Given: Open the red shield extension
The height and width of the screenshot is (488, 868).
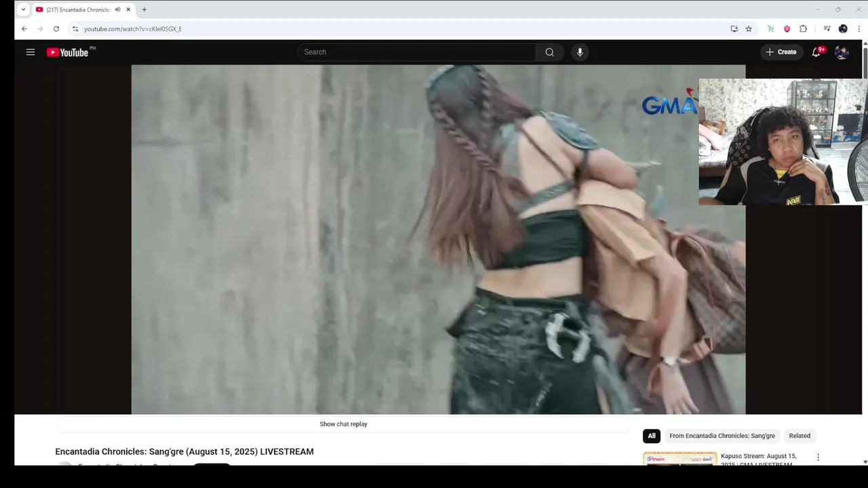Looking at the screenshot, I should coord(787,29).
